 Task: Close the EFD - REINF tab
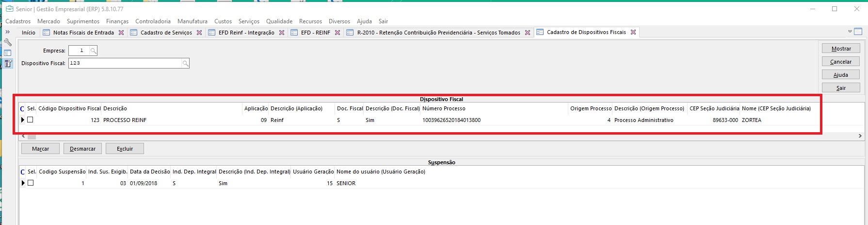pyautogui.click(x=338, y=33)
